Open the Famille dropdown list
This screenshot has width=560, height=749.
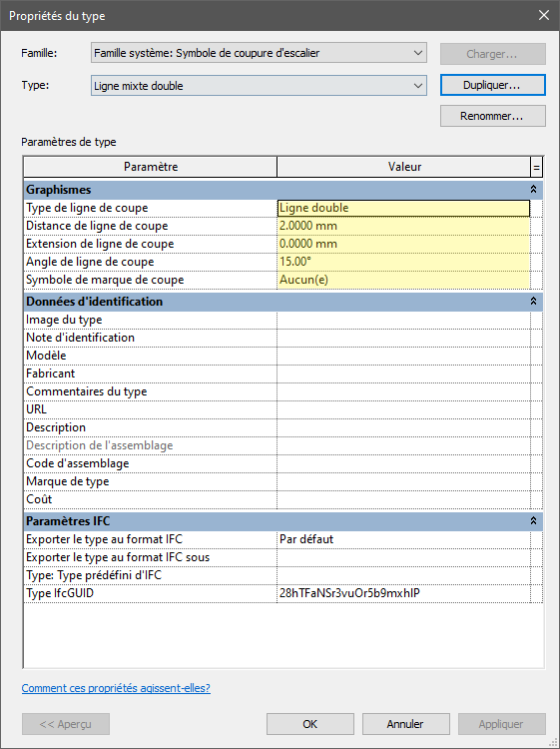259,53
